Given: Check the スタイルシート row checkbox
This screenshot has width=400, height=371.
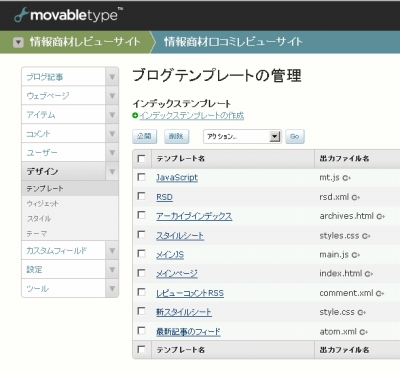Looking at the screenshot, I should 141,235.
